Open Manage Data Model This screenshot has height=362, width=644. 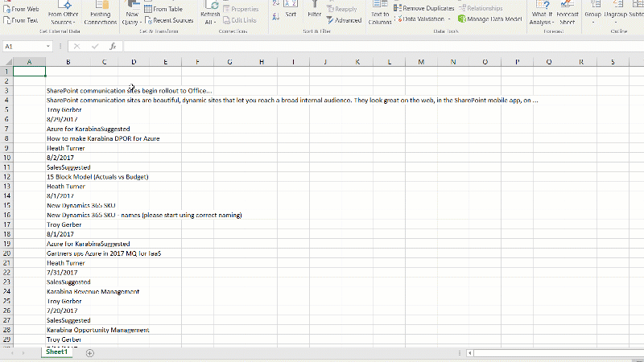point(489,19)
